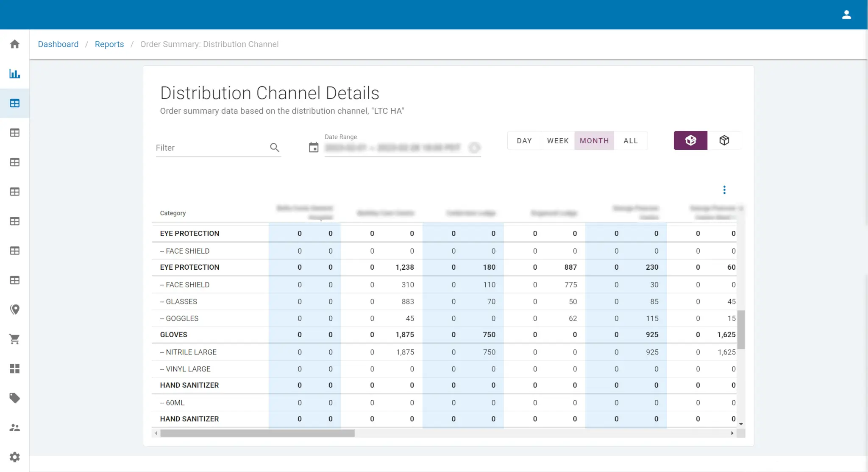Image resolution: width=868 pixels, height=472 pixels.
Task: Open the calendar icon next to Date Range
Action: 314,147
